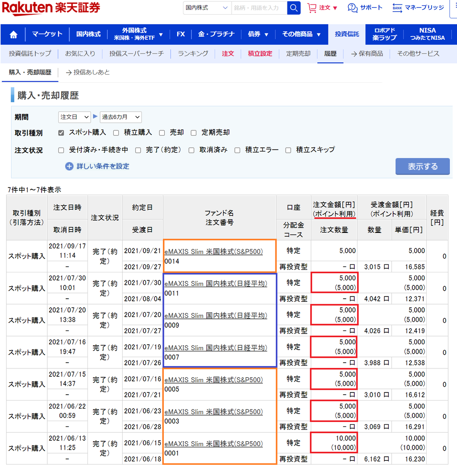Toggle スポット購入 checkbox
This screenshot has width=457, height=476.
coord(61,133)
